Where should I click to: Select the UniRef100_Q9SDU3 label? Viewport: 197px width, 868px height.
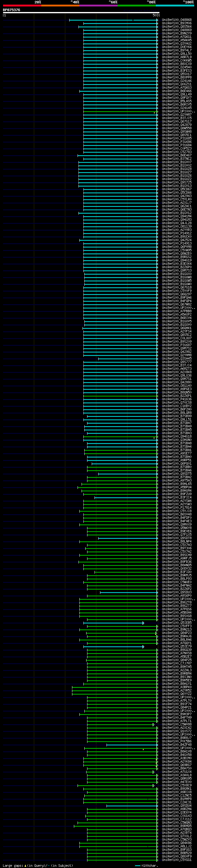(176, 592)
